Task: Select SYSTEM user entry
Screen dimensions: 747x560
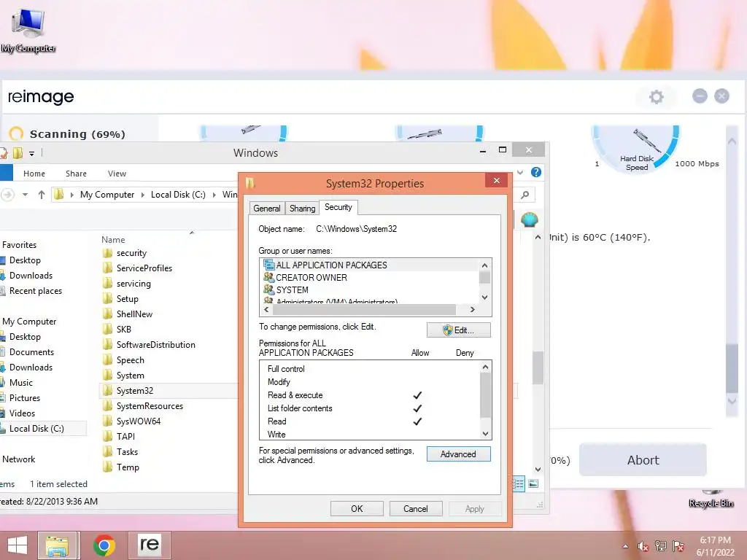Action: [292, 290]
